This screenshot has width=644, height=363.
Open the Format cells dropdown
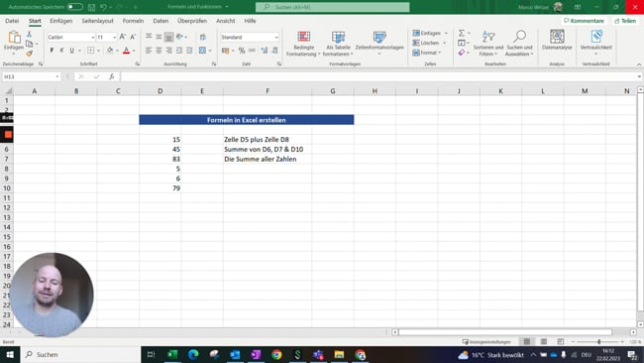click(x=427, y=53)
